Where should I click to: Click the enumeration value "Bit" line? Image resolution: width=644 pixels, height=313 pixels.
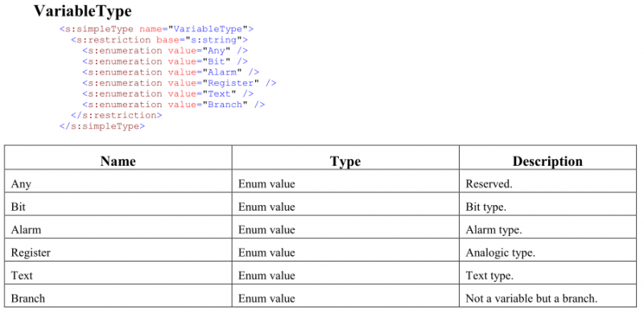pyautogui.click(x=165, y=61)
